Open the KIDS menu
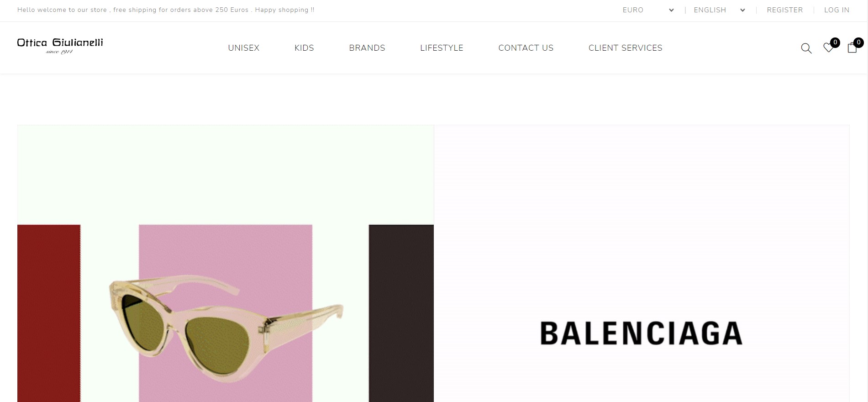 [304, 48]
